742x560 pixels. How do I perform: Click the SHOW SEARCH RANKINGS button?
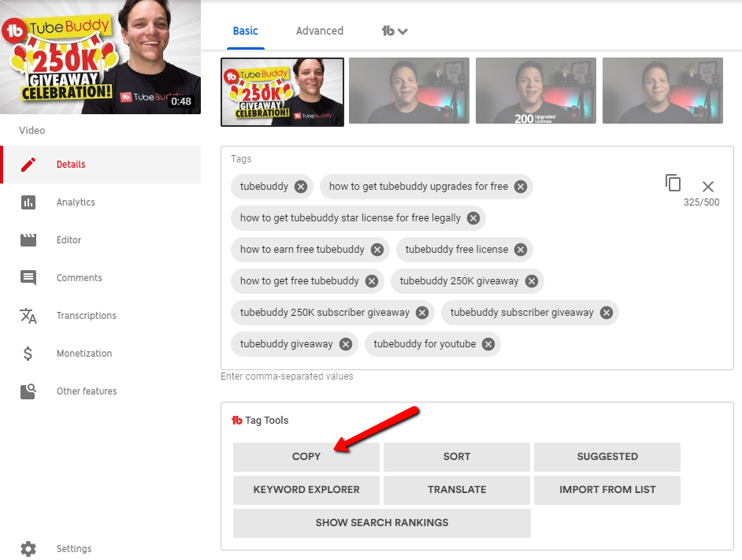(x=381, y=523)
